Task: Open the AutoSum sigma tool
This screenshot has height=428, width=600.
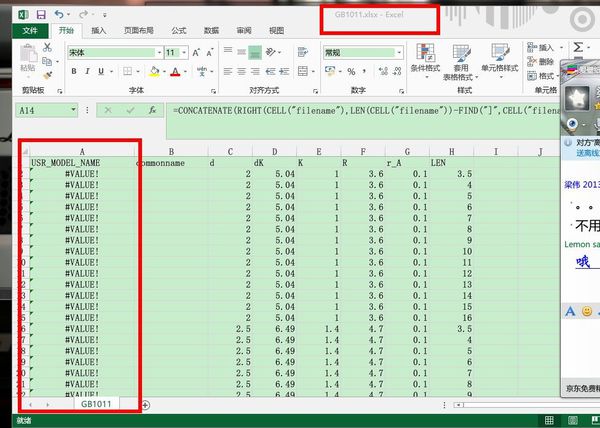Action: (x=578, y=47)
